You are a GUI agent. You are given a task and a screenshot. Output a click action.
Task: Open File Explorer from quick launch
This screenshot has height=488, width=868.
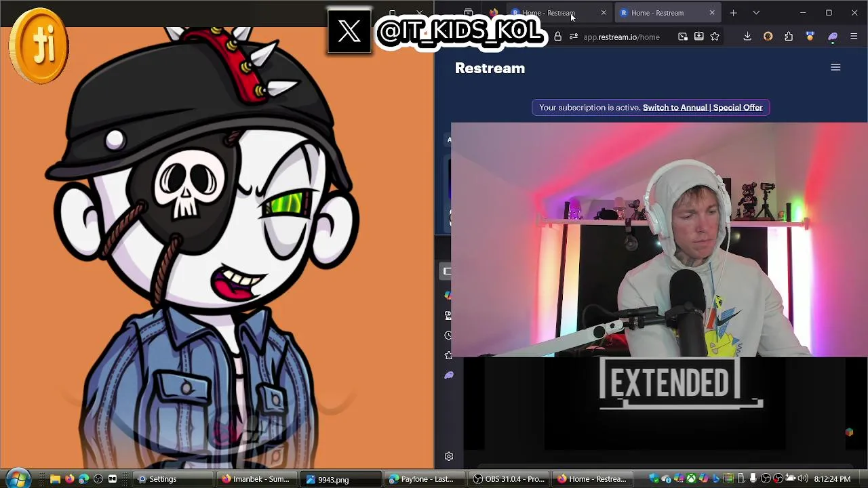(55, 479)
